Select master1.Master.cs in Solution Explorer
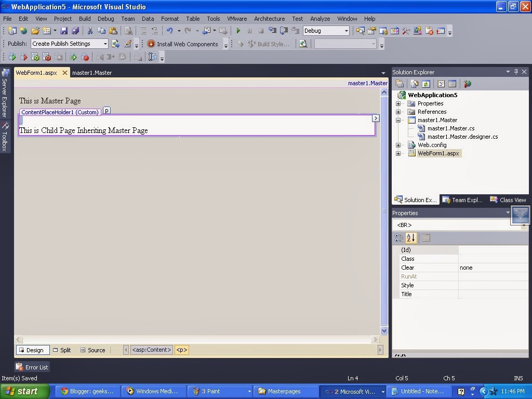 tap(451, 128)
